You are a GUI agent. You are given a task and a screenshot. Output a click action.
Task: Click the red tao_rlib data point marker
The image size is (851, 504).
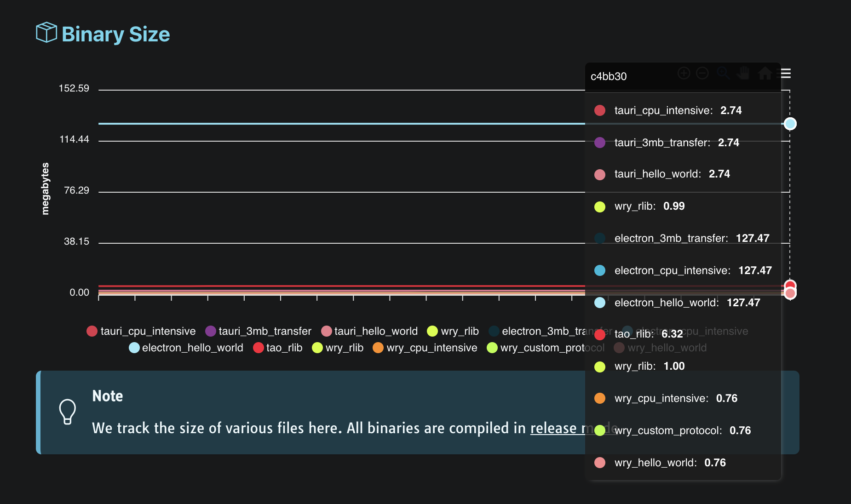(x=790, y=286)
